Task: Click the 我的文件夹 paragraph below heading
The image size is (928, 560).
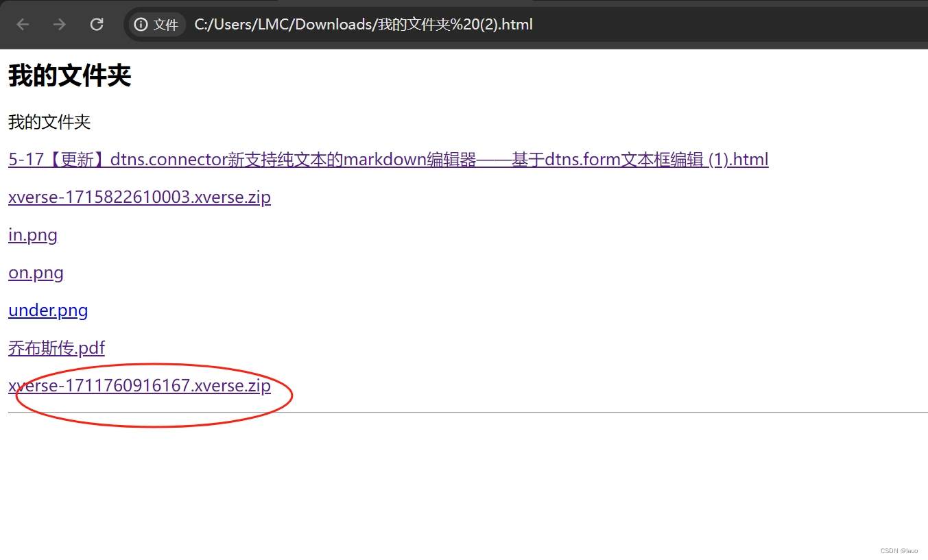Action: click(x=49, y=122)
